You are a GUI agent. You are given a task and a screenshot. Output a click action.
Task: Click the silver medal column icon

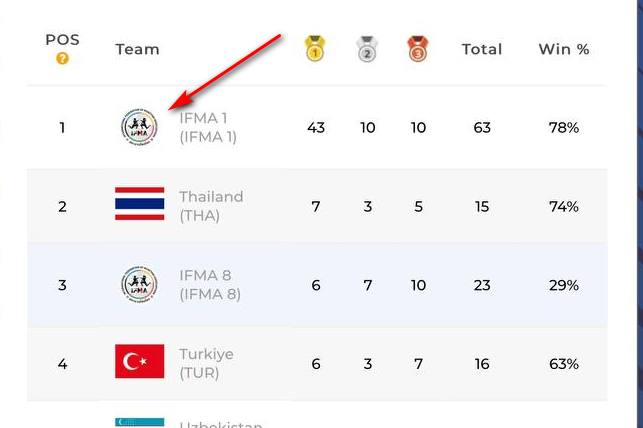367,48
